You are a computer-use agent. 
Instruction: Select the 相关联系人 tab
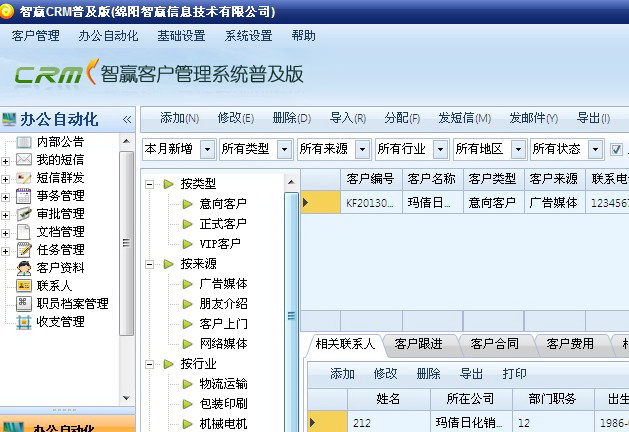pos(345,344)
